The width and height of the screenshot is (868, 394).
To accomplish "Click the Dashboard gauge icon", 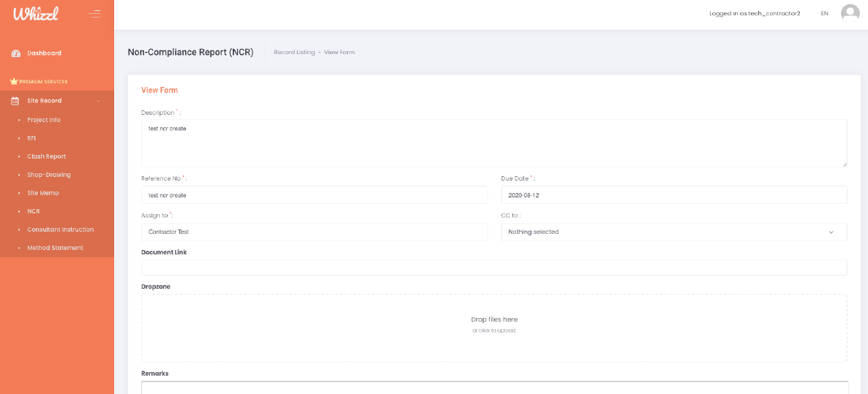I will click(15, 53).
